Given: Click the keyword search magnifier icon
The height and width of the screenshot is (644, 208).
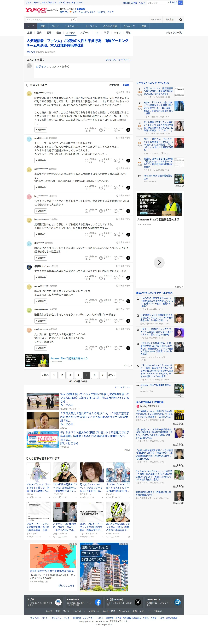Looking at the screenshot, I should [74, 19].
